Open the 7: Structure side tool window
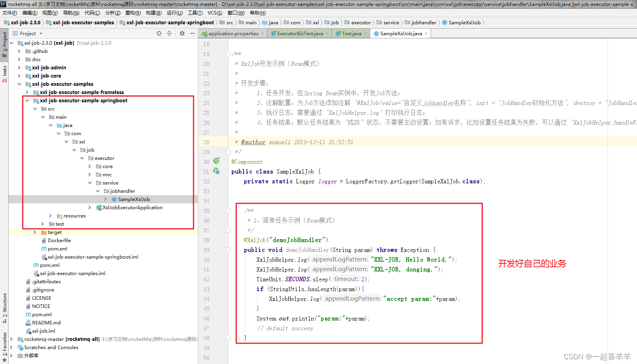This screenshot has width=637, height=364. point(5,308)
